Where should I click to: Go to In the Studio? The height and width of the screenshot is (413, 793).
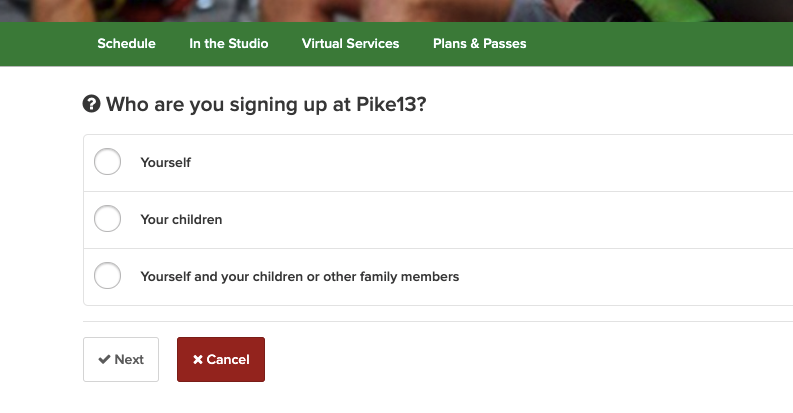point(228,44)
